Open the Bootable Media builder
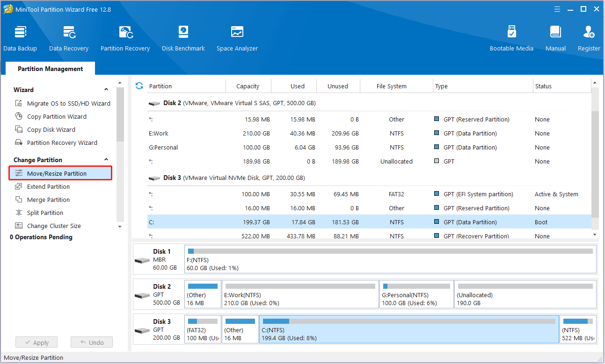 coord(511,38)
